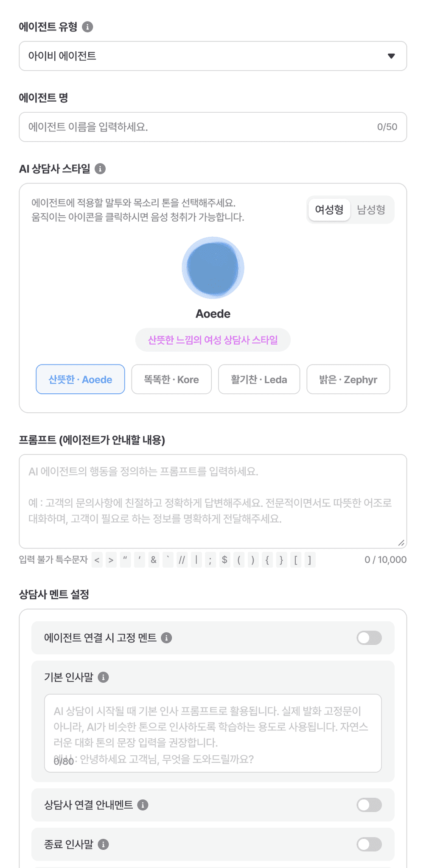The width and height of the screenshot is (426, 868).
Task: Click the dropdown arrow of 아이비 에이전트
Action: [x=391, y=56]
